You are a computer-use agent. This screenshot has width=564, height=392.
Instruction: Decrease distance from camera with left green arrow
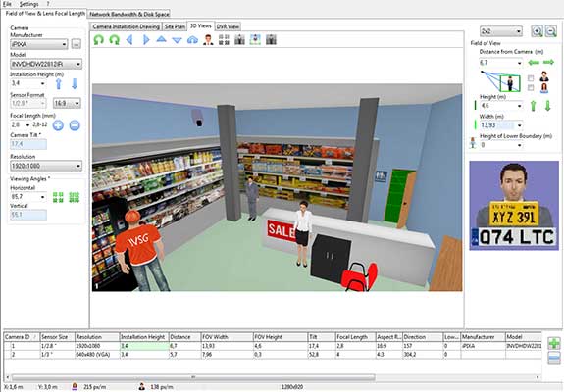coord(534,63)
